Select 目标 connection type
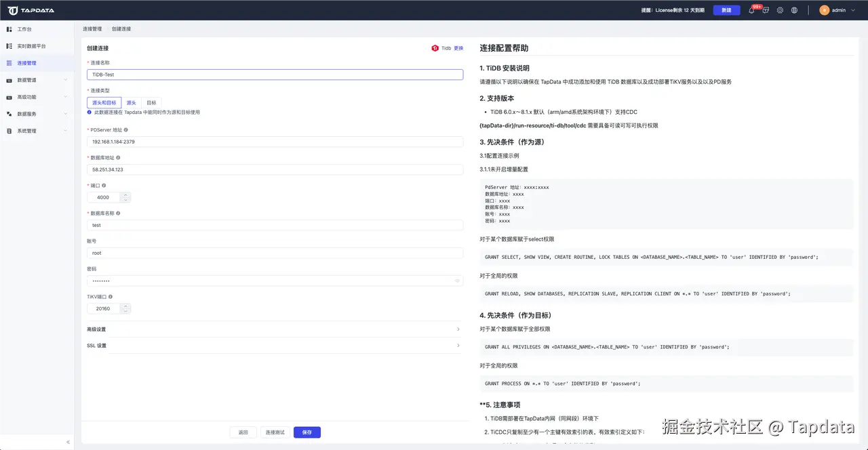Screen dimensions: 868x450 point(151,103)
